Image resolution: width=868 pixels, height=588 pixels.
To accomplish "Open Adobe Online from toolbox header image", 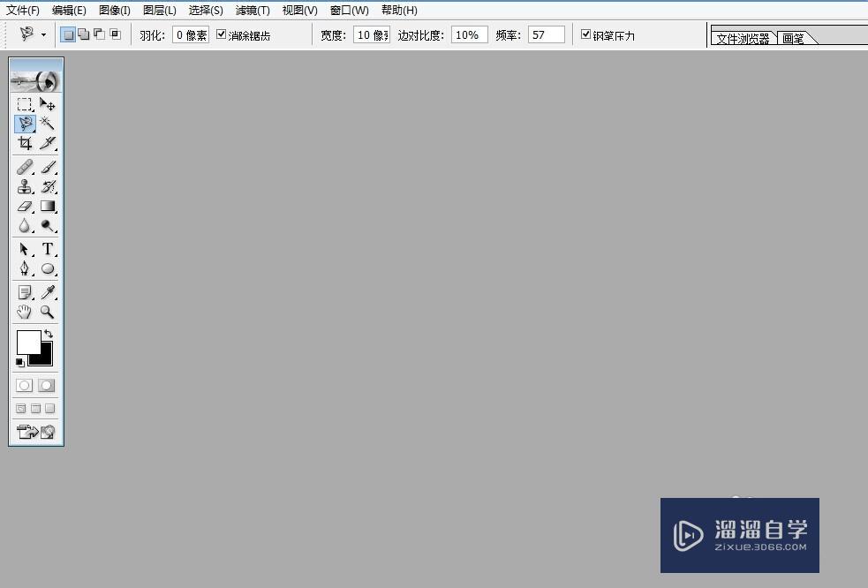I will 36,77.
